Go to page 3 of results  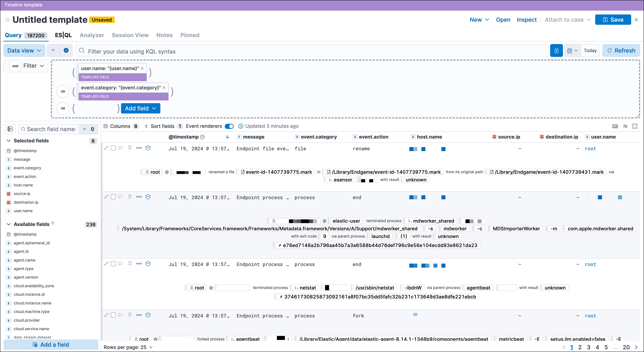click(x=589, y=347)
